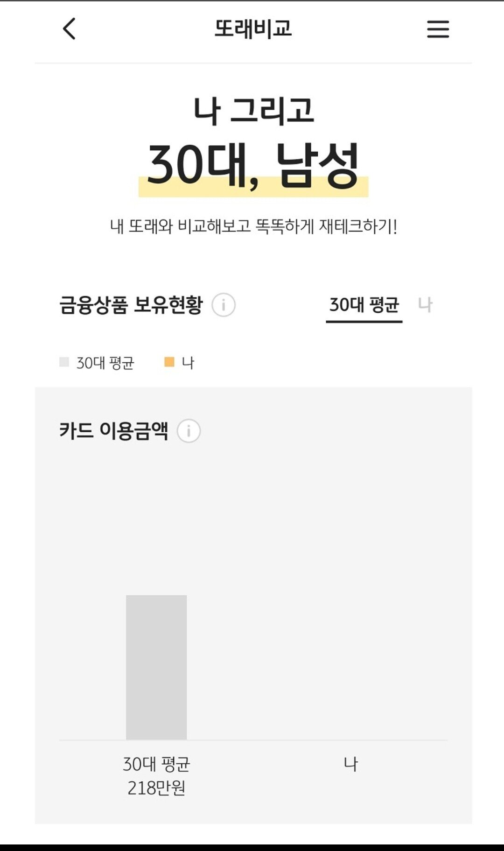This screenshot has height=851, width=504.
Task: Tap the 또래비교 page title
Action: [253, 29]
